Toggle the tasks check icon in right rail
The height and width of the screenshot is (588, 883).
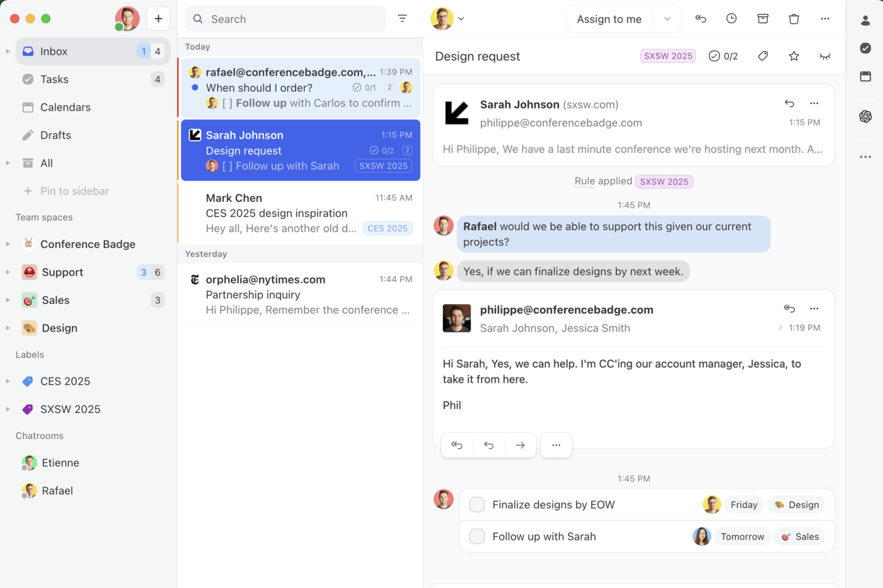tap(866, 48)
